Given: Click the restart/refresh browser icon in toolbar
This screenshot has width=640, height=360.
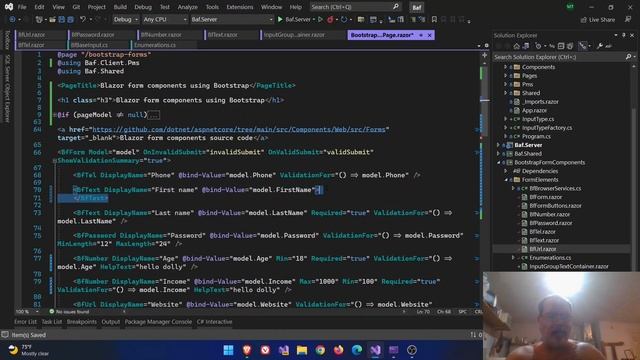Looking at the screenshot, I should 344,19.
